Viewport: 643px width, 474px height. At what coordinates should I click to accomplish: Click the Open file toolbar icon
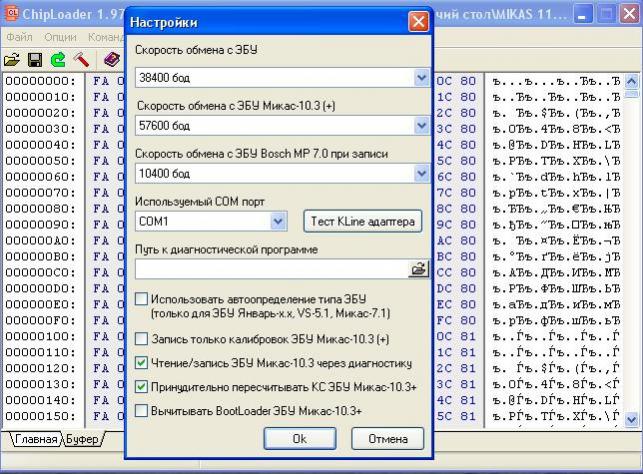(12, 60)
